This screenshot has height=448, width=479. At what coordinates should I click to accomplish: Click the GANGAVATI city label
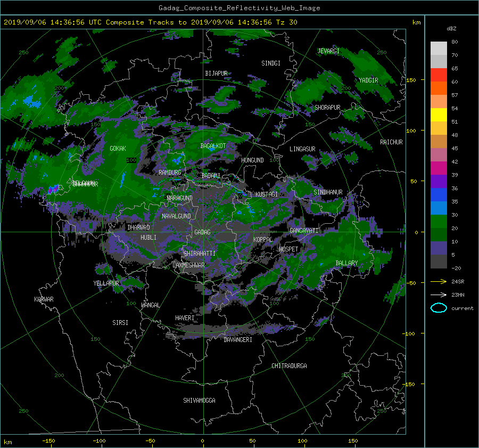click(304, 231)
